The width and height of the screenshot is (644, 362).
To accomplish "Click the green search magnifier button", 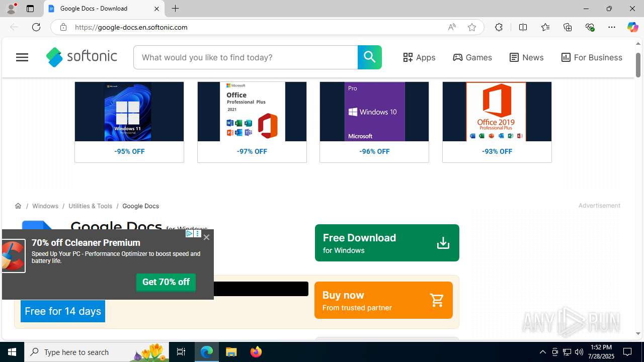I will [370, 57].
